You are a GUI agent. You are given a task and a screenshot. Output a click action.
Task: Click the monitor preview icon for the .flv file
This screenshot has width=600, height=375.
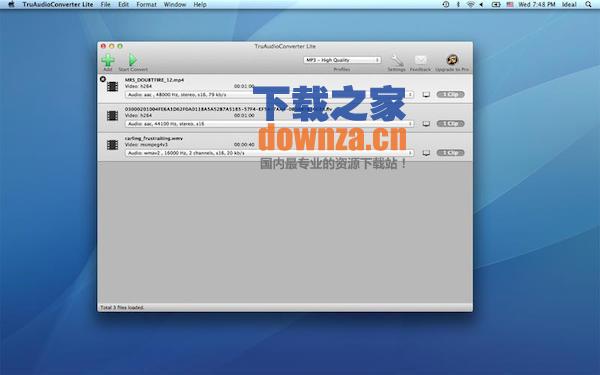pos(426,124)
